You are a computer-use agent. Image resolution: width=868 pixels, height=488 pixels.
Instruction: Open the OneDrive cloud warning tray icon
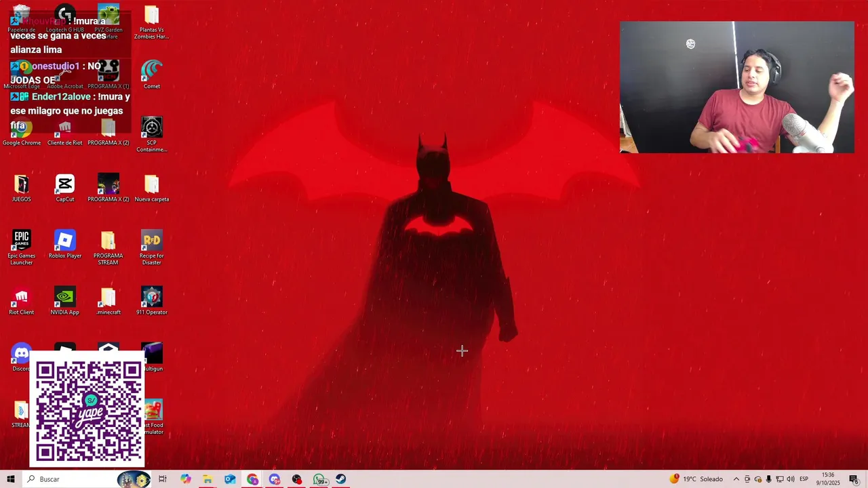pyautogui.click(x=758, y=479)
